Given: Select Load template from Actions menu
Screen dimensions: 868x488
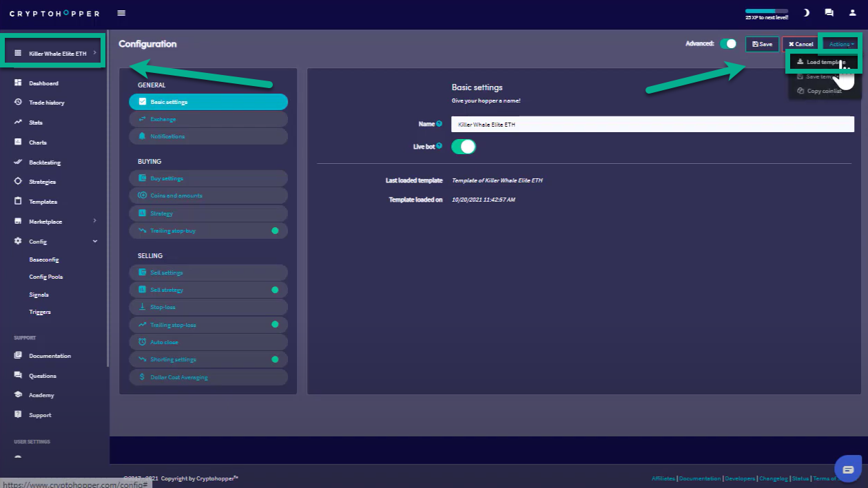Looking at the screenshot, I should pos(824,62).
